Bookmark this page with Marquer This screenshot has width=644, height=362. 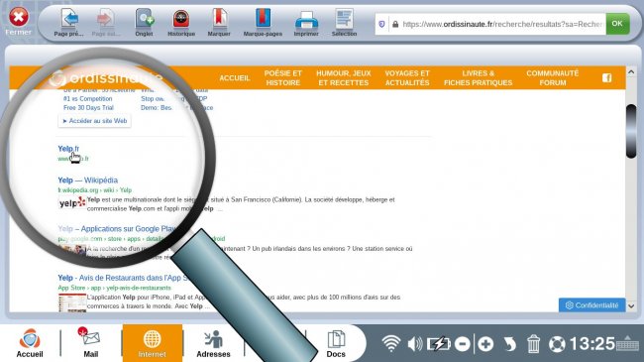[x=219, y=23]
